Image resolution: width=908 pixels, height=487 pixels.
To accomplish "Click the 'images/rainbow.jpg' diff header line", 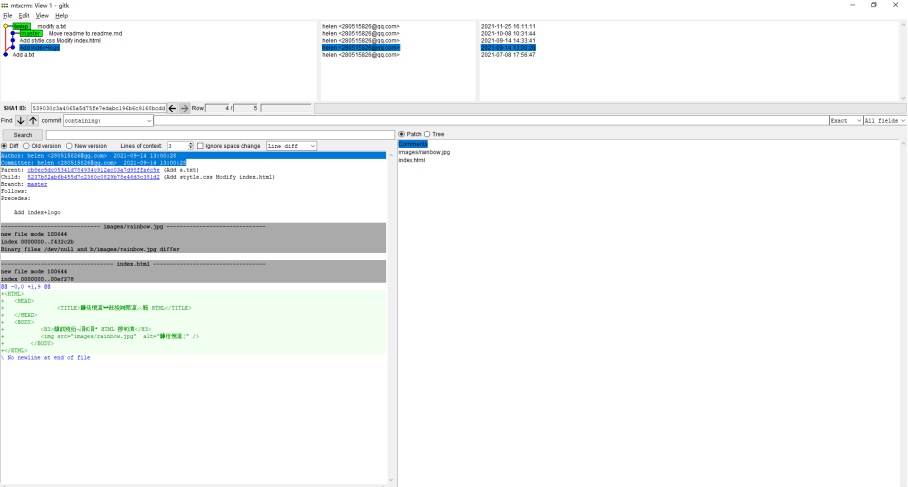I will (193, 226).
